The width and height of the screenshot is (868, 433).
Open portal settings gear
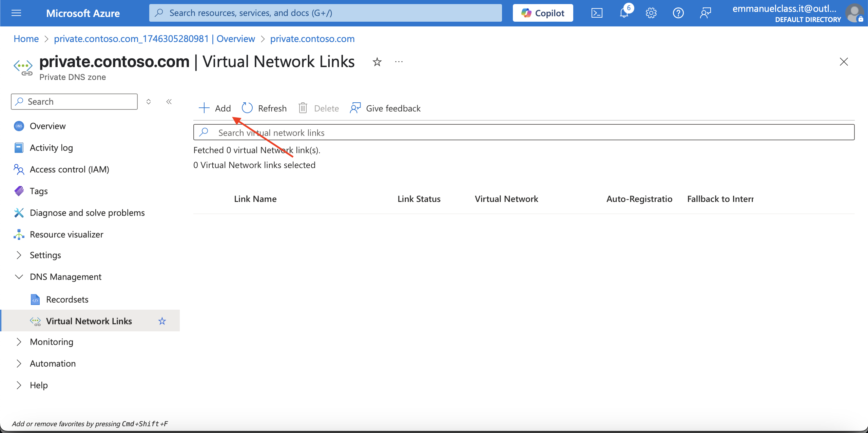(x=651, y=13)
